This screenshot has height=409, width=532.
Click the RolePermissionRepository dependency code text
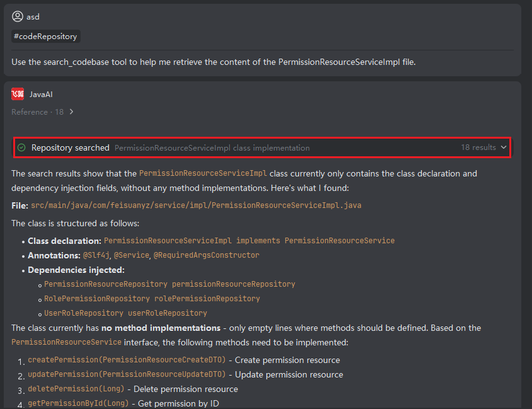click(x=152, y=299)
